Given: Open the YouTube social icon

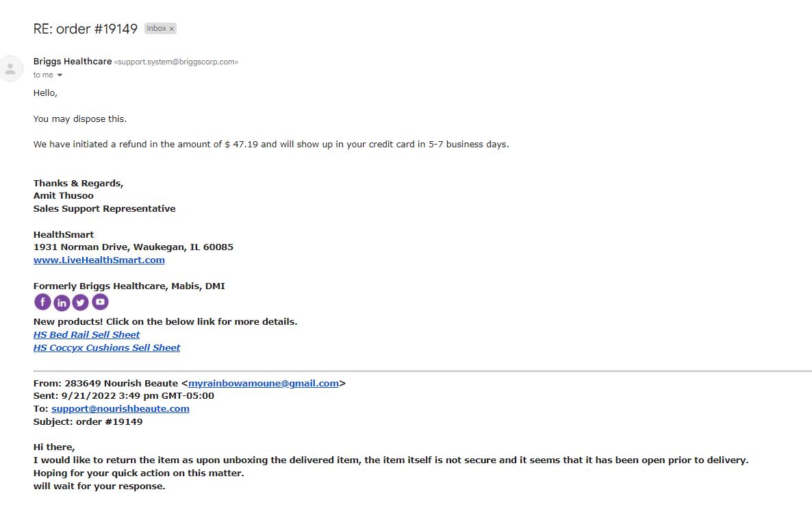Looking at the screenshot, I should tap(100, 301).
